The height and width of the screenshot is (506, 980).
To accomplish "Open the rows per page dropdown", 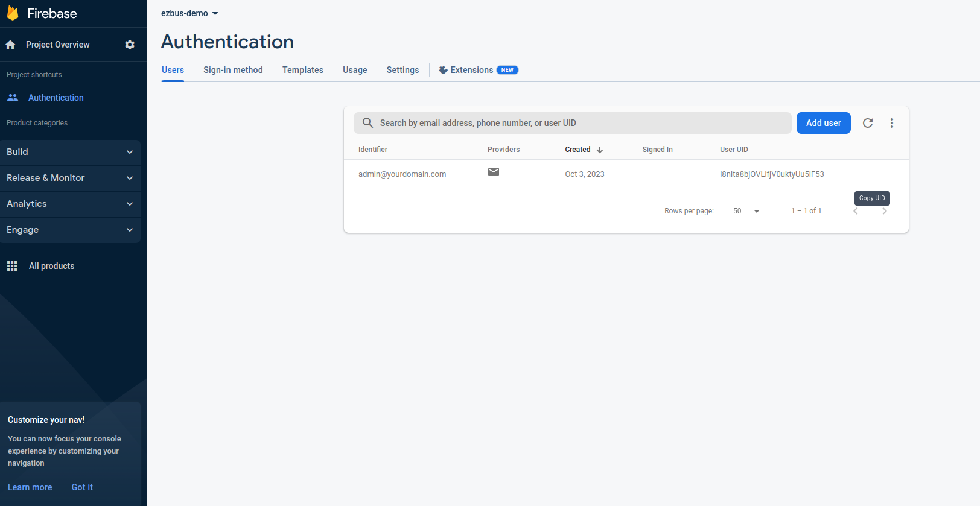I will click(x=746, y=211).
